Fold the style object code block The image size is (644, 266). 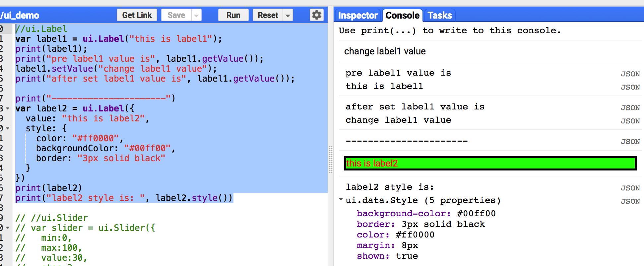point(8,128)
